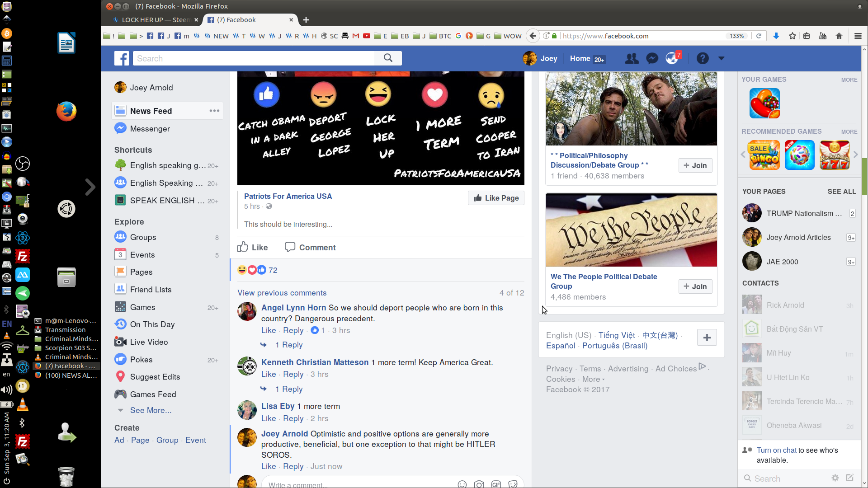Click the Facebook search field
This screenshot has width=868, height=488.
tap(254, 58)
